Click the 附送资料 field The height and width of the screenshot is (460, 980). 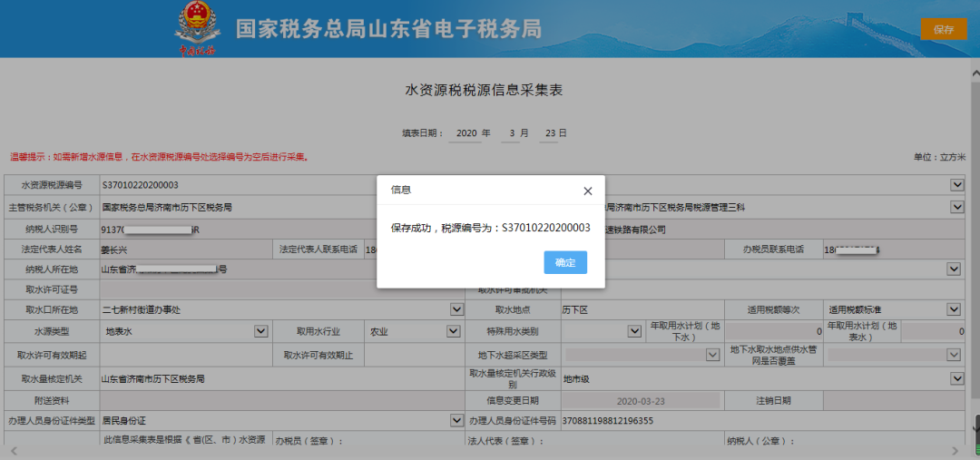[282, 401]
